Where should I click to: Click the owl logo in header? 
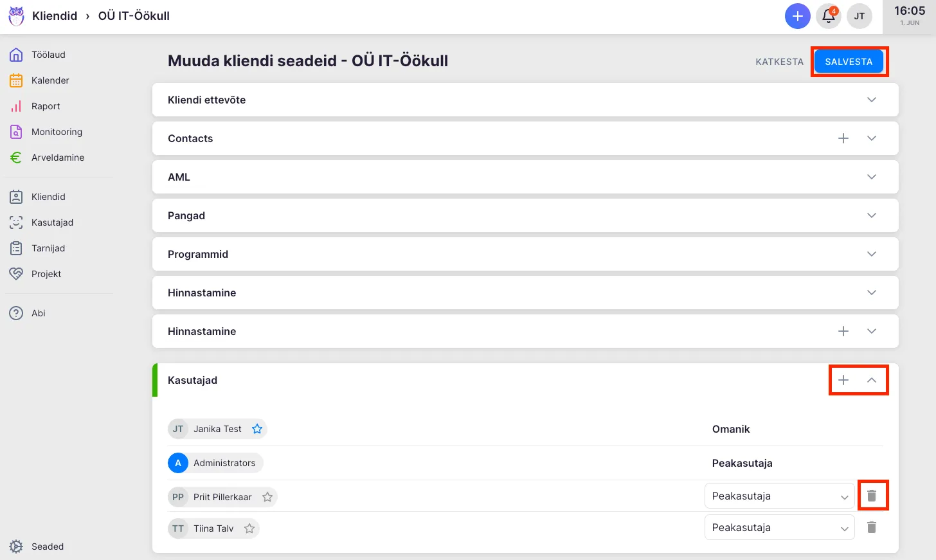[16, 16]
